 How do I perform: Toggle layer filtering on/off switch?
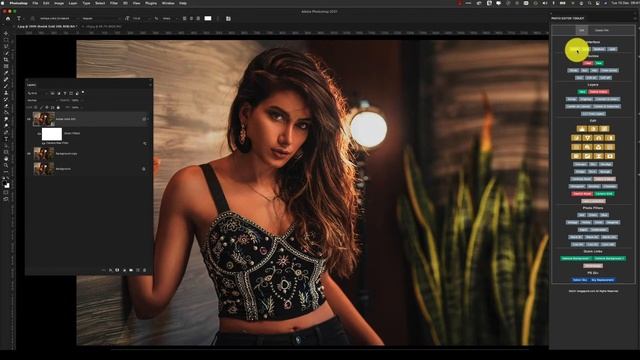click(x=83, y=92)
